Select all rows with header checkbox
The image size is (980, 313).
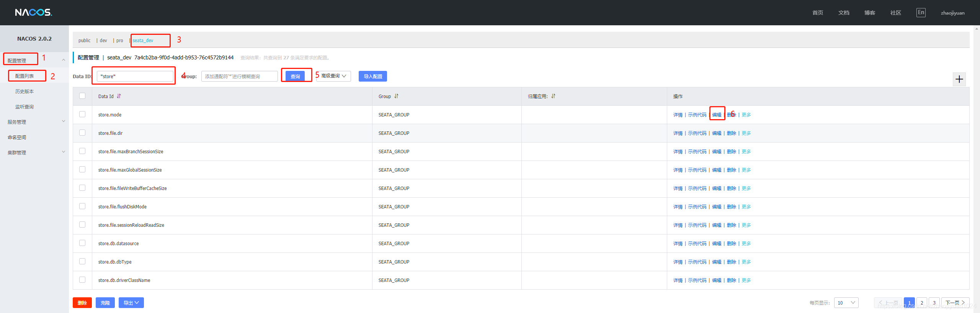[x=82, y=96]
